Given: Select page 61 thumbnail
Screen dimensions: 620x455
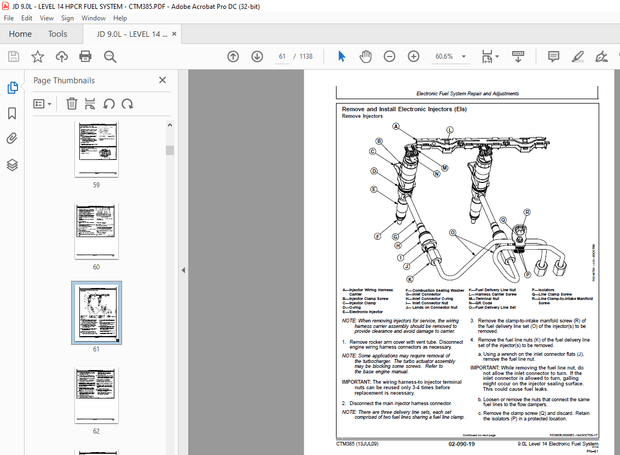Looking at the screenshot, I should (x=96, y=313).
